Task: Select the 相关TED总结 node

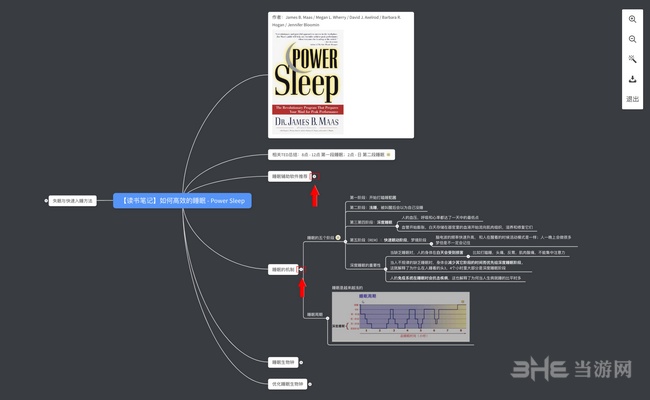Action: tap(331, 155)
